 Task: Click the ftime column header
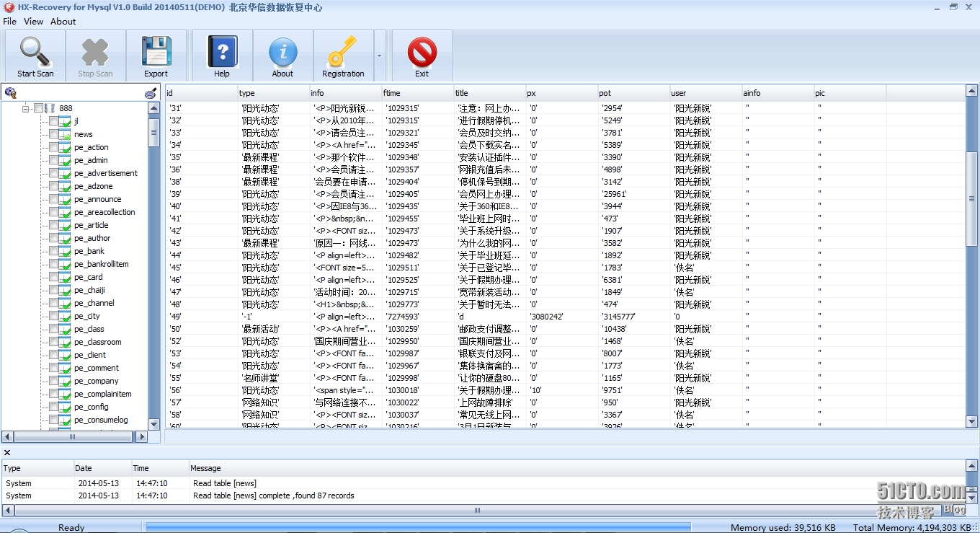click(418, 93)
